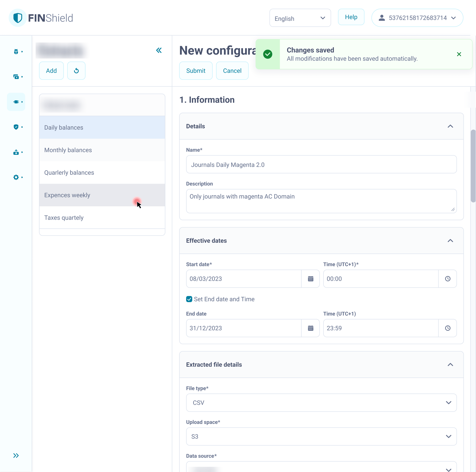Open the upload tray sidebar icon
Viewport: 476px width, 472px height.
pos(16,152)
